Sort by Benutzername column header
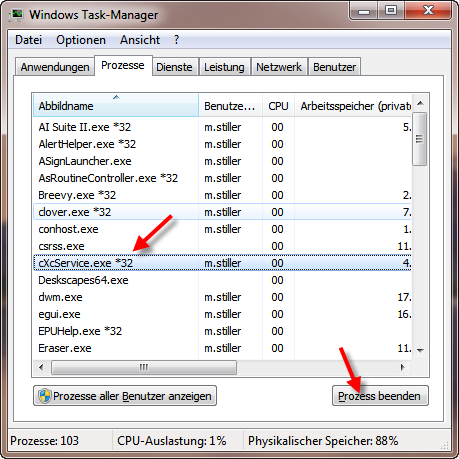Screen dimensions: 459x459 click(x=230, y=106)
